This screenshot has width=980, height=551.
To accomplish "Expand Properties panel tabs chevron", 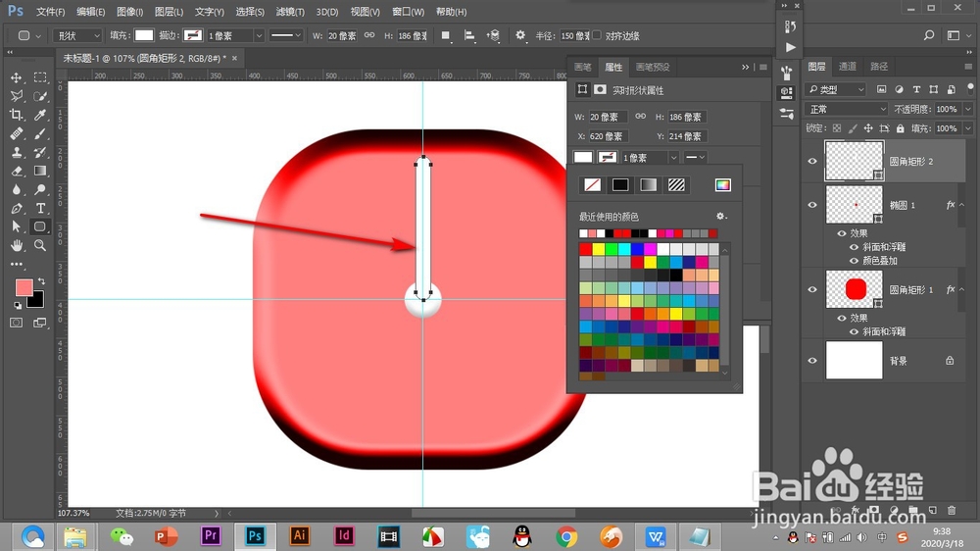I will (745, 67).
